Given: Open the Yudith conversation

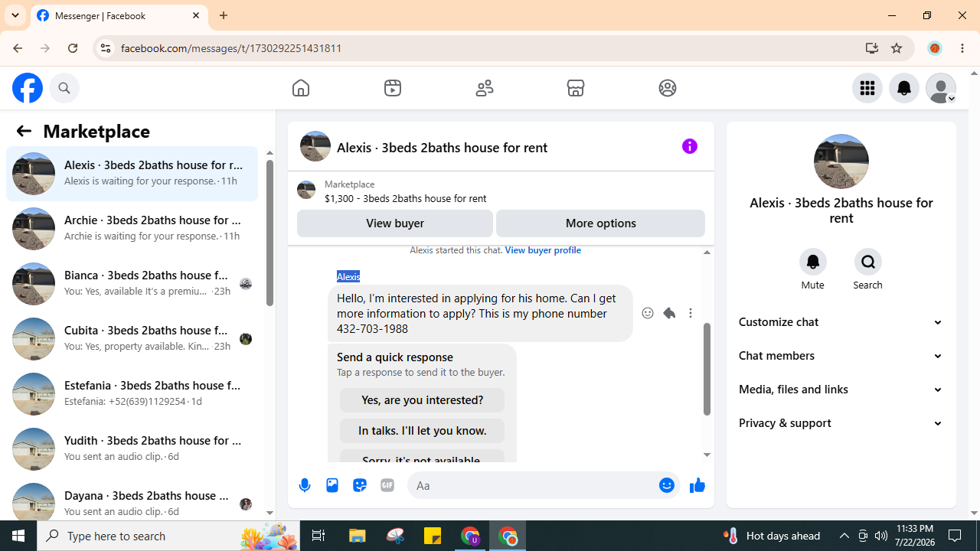Looking at the screenshot, I should (x=132, y=449).
